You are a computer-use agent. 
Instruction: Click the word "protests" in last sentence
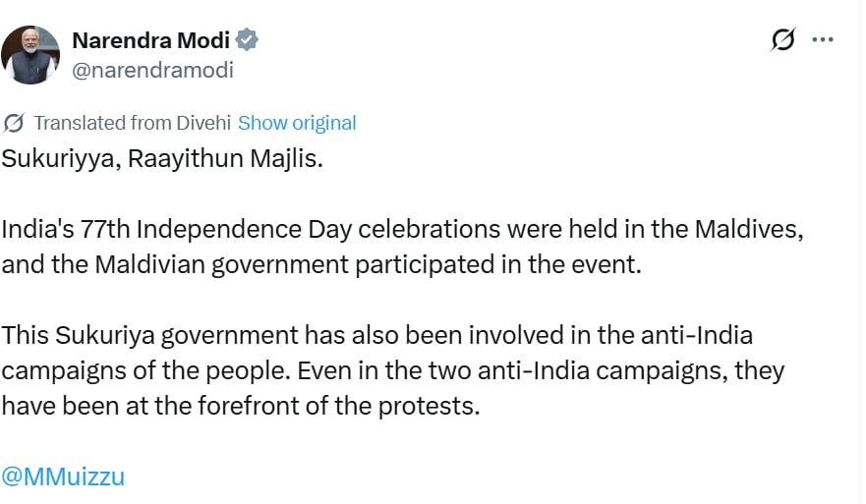(x=434, y=406)
